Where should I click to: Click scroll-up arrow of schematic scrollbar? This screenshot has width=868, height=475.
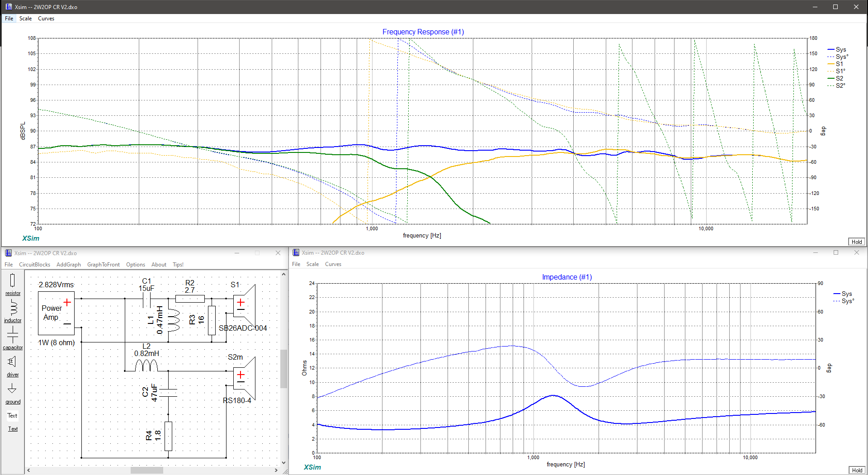point(283,274)
